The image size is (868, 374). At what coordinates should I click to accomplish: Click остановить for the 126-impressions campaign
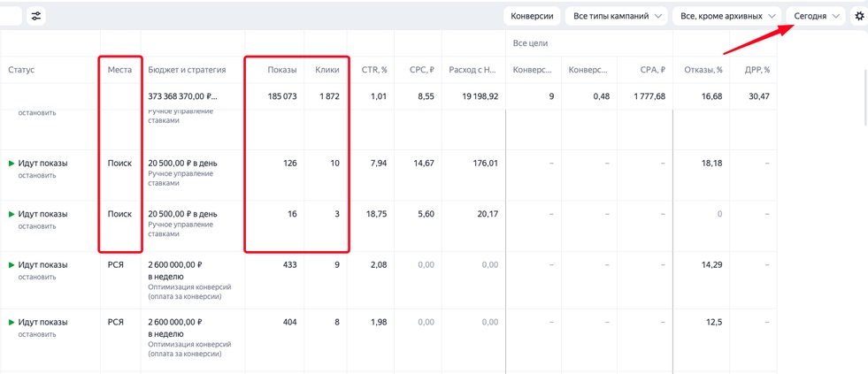[37, 175]
